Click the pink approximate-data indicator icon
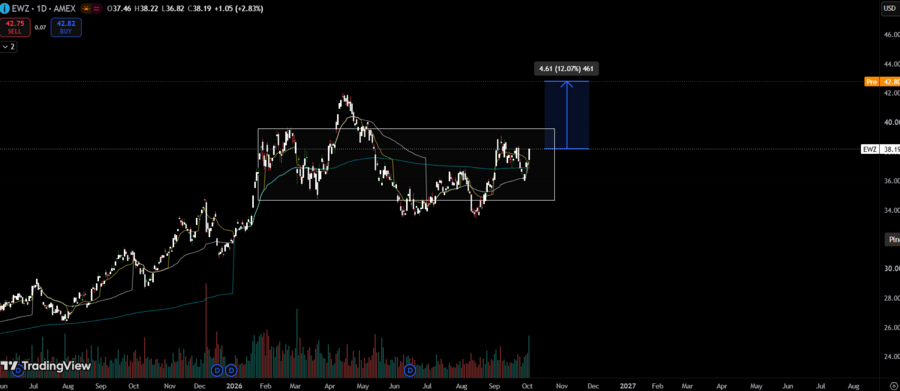Image resolution: width=900 pixels, height=391 pixels. [96, 9]
